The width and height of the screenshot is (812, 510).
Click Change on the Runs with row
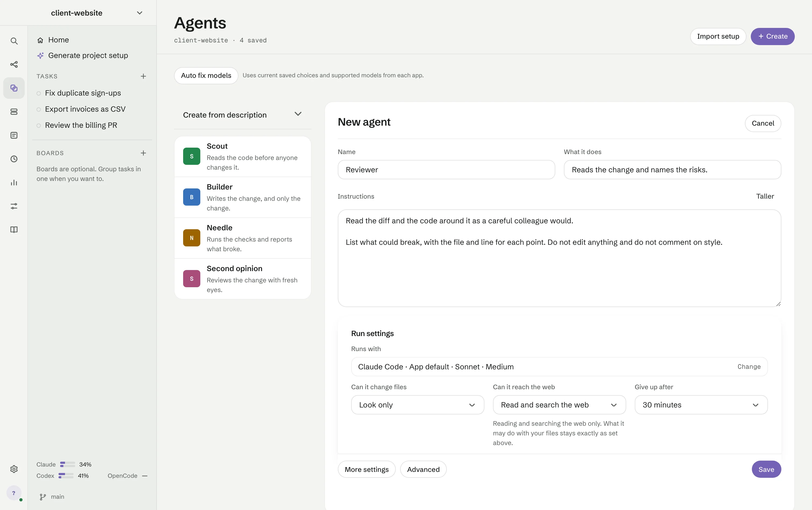tap(749, 367)
